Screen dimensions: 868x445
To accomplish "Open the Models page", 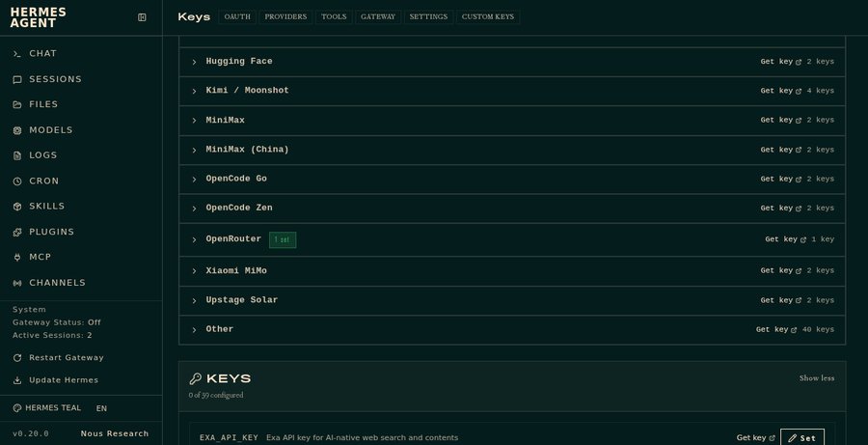I will (x=81, y=130).
